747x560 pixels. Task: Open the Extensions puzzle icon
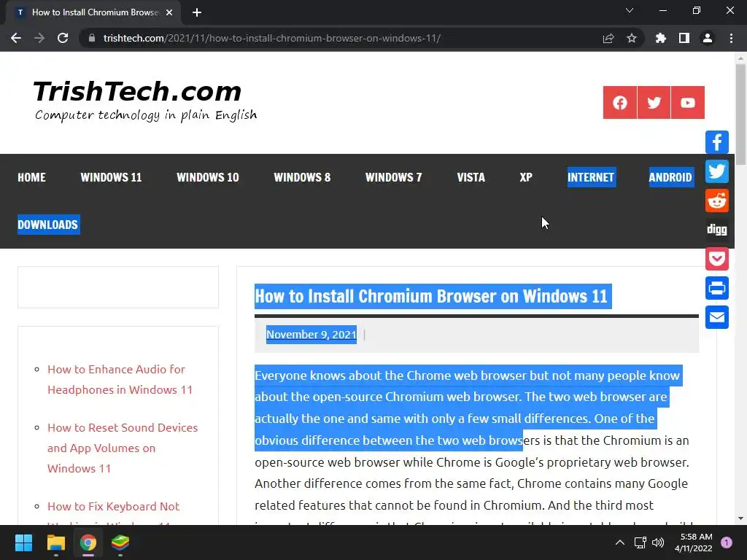(660, 38)
